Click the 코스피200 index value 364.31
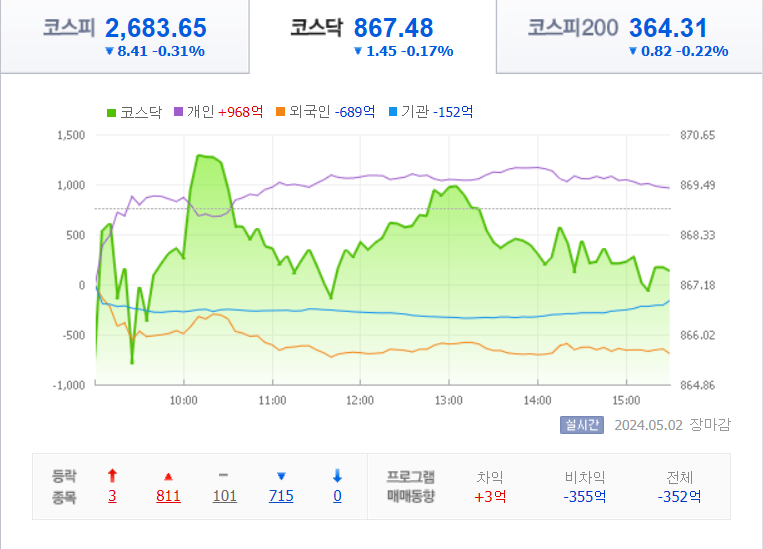Screen dimensions: 763x549 (668, 28)
